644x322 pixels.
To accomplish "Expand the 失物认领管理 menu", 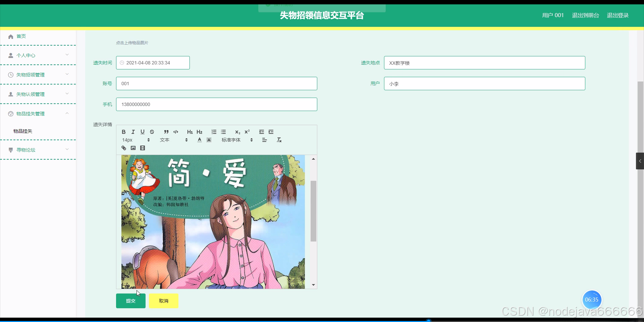I will click(x=38, y=94).
